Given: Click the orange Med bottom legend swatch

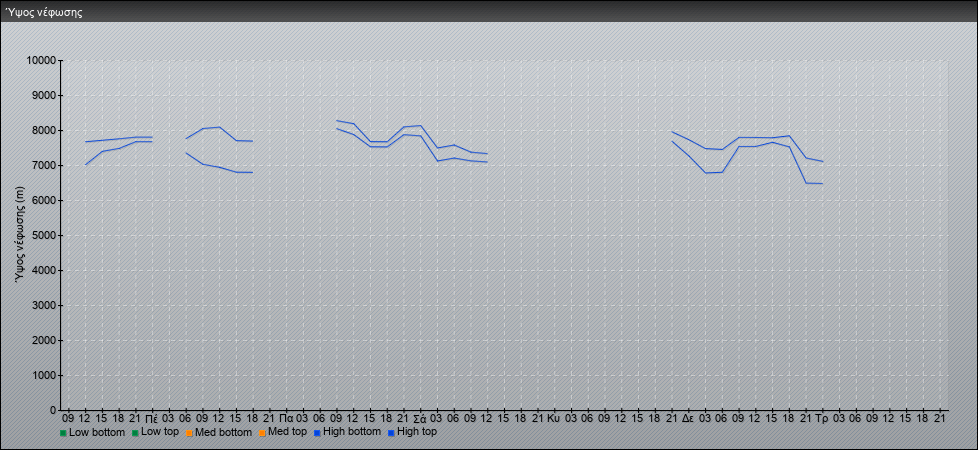Looking at the screenshot, I should 189,433.
